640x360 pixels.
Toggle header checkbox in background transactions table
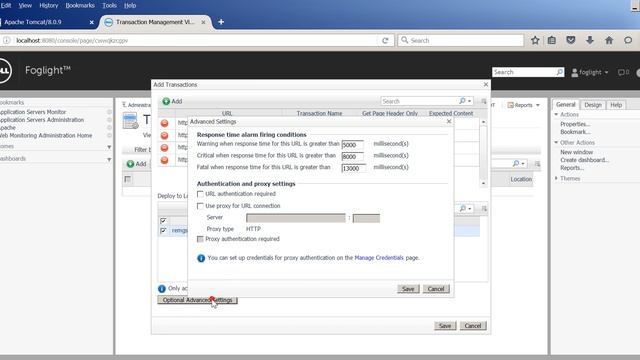[128, 179]
